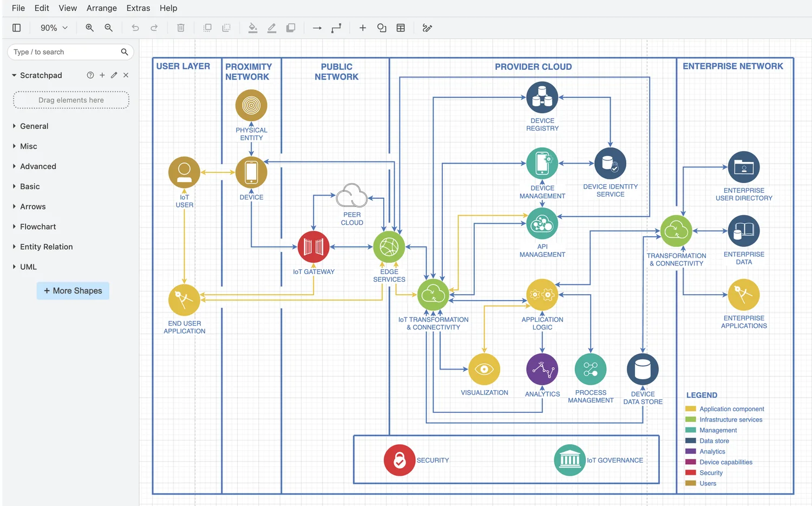
Task: Click the Scratchpad edit pencil icon
Action: click(114, 75)
